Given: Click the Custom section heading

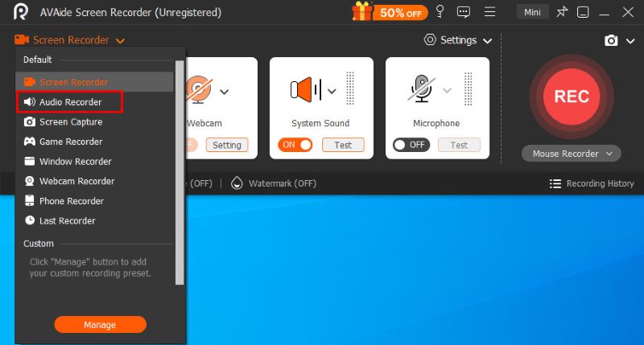Looking at the screenshot, I should (x=38, y=244).
